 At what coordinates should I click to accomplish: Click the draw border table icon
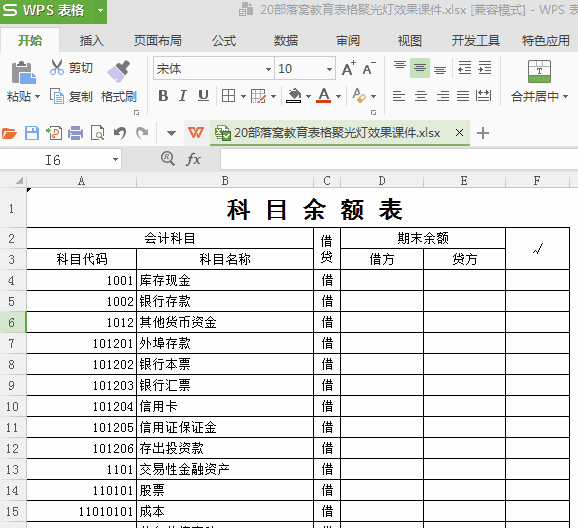(258, 96)
